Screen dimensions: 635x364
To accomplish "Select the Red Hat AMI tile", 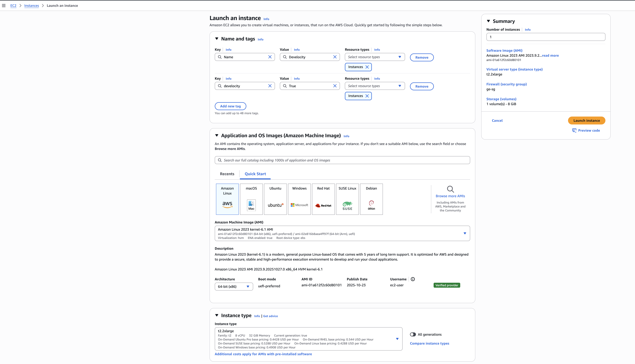I will (x=323, y=199).
